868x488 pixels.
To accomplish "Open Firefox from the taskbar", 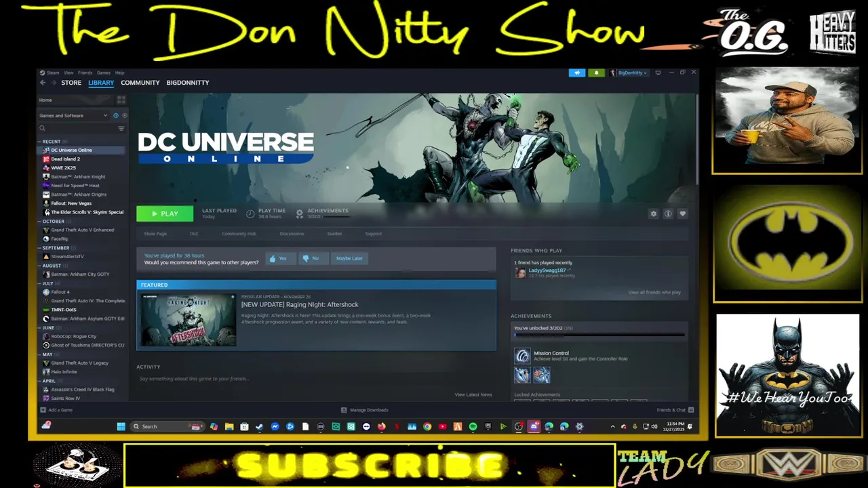I will pos(381,426).
